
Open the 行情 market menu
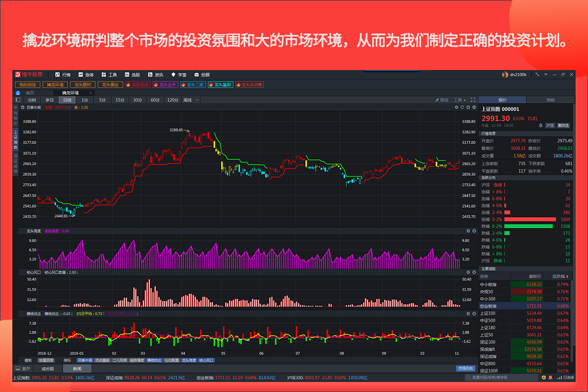63,75
